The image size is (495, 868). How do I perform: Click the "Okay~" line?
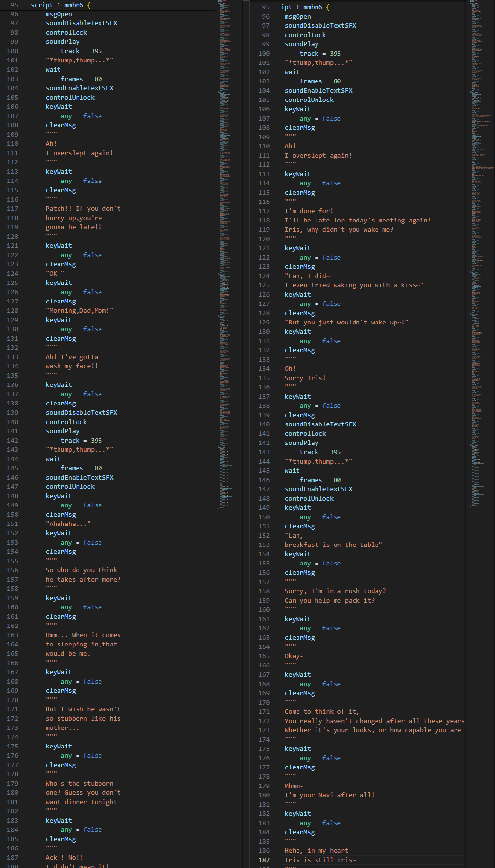pyautogui.click(x=294, y=656)
